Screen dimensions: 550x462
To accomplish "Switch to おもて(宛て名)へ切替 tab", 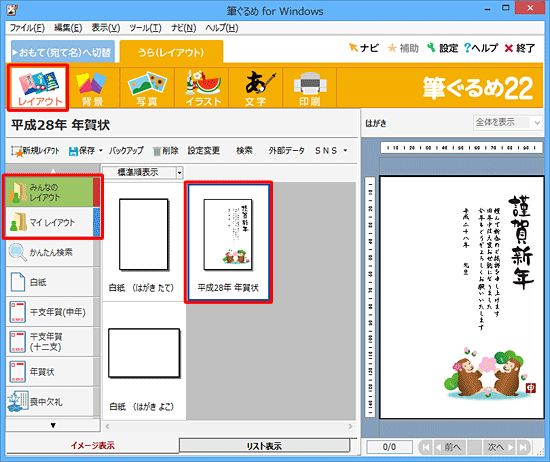I will 63,52.
